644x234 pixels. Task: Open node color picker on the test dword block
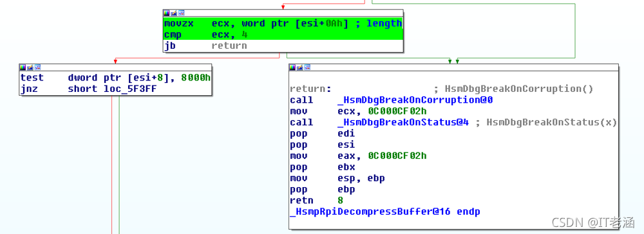22,67
